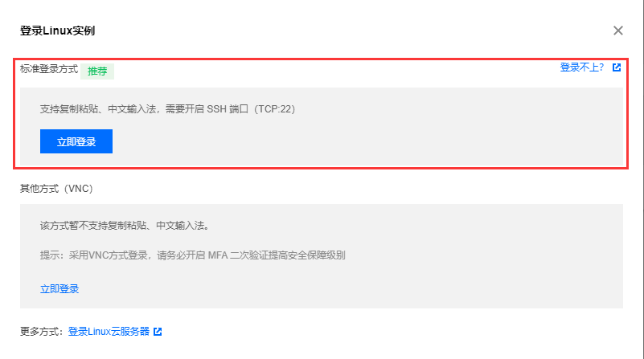Viewport: 644px width, 359px height.
Task: Click the 支持复制粘贴 text in standard section
Action: tap(69, 109)
